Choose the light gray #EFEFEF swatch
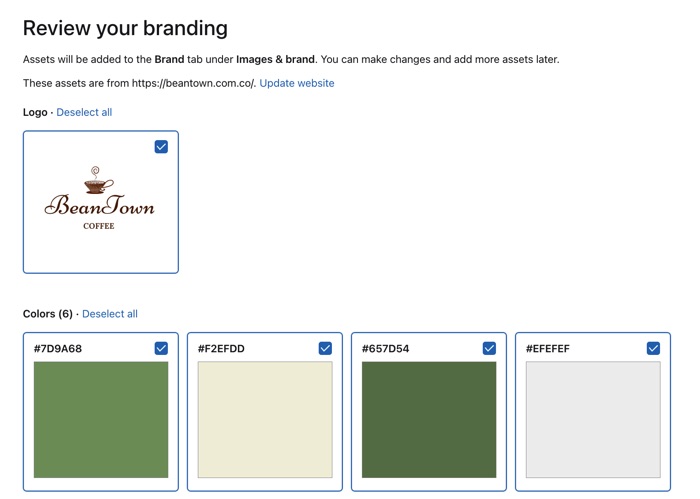 pos(593,419)
